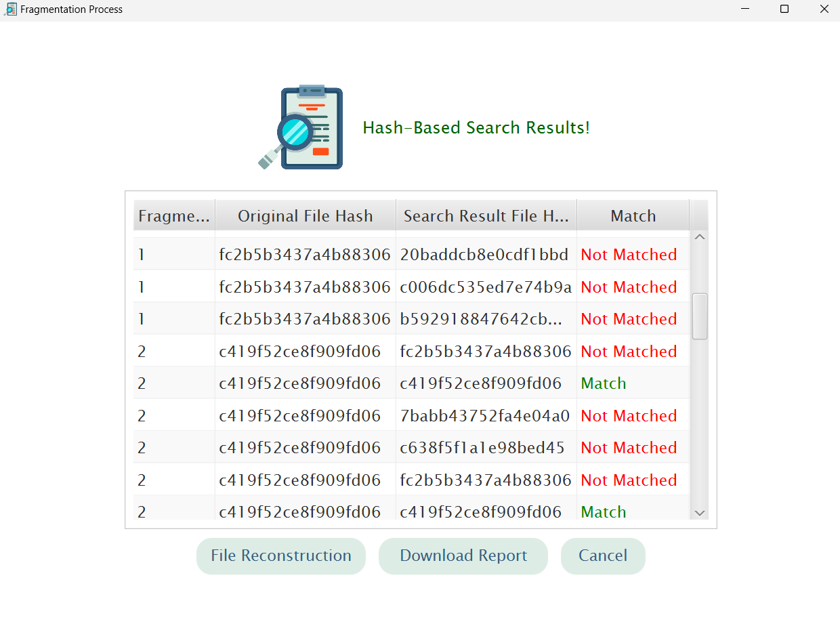
Task: Click the Fragmentation Process title bar app icon
Action: (x=11, y=9)
